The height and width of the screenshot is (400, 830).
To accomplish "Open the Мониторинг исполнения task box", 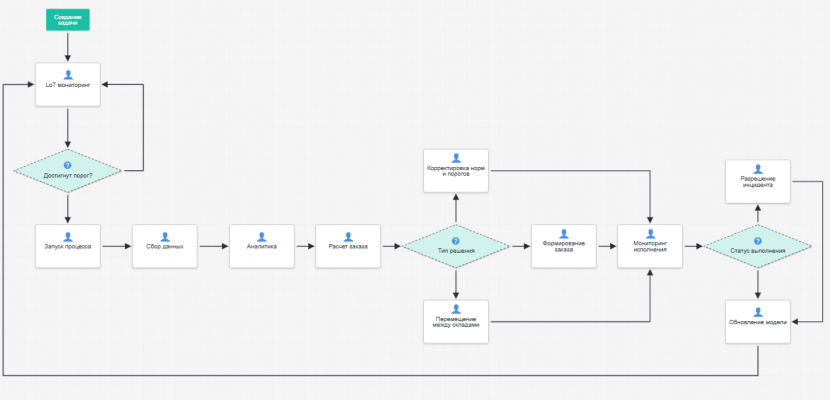I will (650, 245).
